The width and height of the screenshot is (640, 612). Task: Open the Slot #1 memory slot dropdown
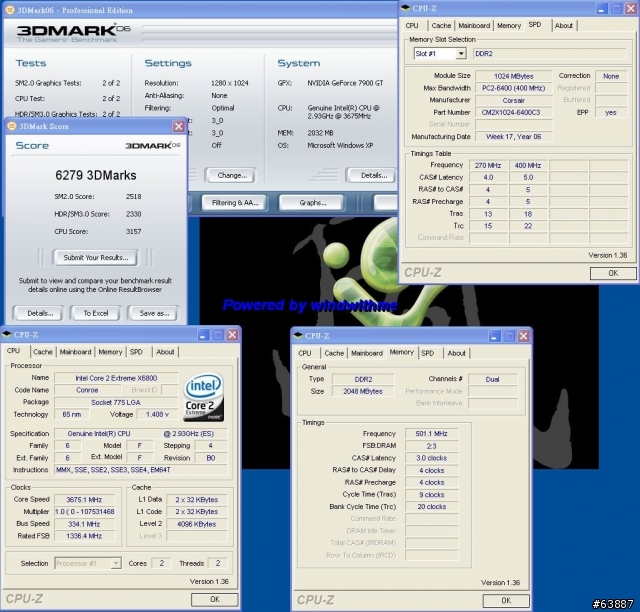click(x=461, y=53)
